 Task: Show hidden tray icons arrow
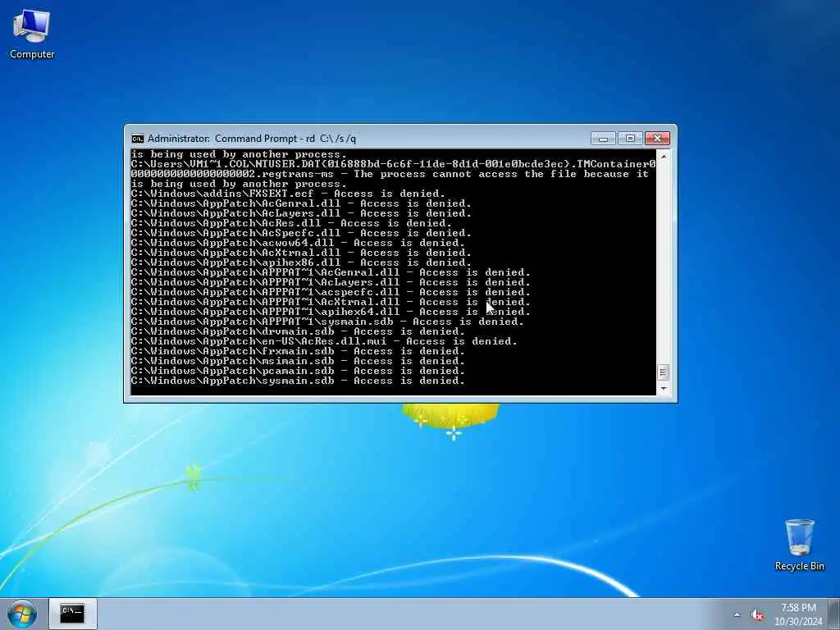pos(737,615)
